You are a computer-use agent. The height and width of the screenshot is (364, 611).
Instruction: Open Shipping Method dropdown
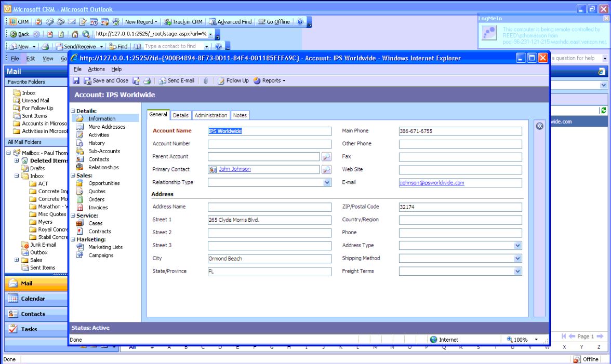[517, 259]
